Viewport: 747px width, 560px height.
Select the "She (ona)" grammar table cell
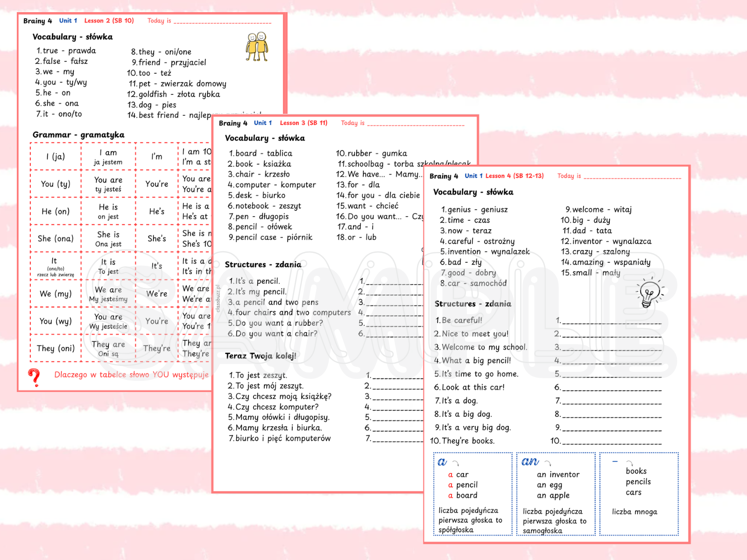point(56,238)
